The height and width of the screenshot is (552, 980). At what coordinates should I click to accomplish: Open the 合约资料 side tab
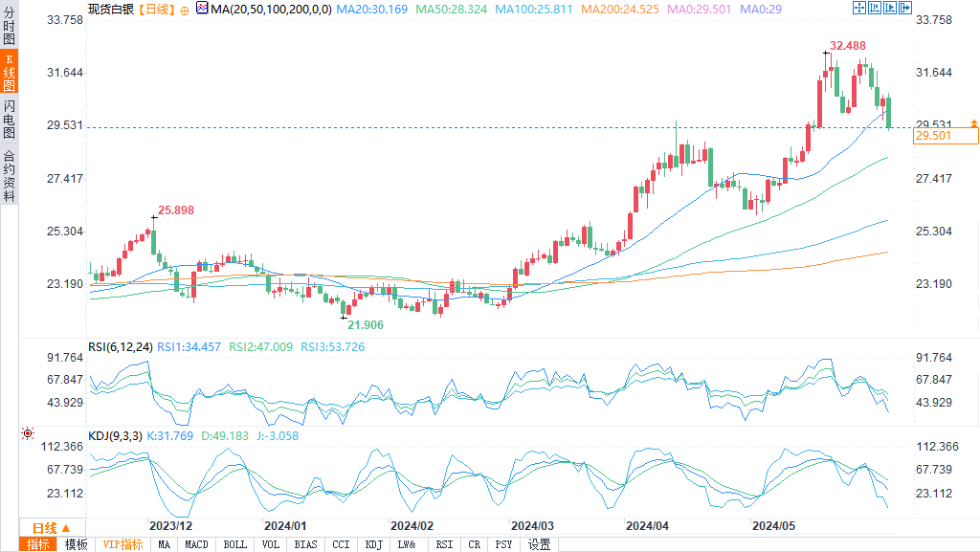click(x=9, y=175)
